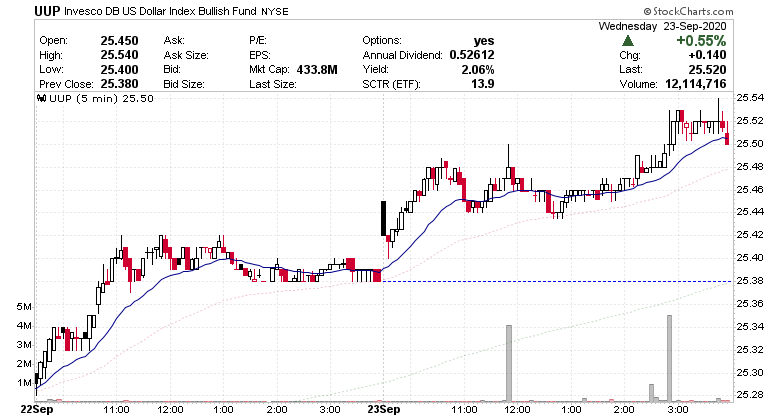The height and width of the screenshot is (418, 780).
Task: Click the tall volume bar near 12:00 on 23Sep
Action: pyautogui.click(x=509, y=363)
